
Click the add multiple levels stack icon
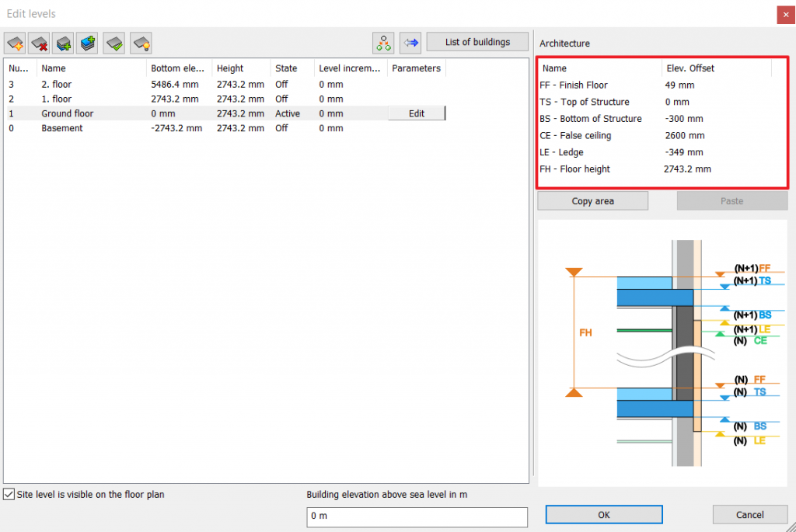pos(88,43)
